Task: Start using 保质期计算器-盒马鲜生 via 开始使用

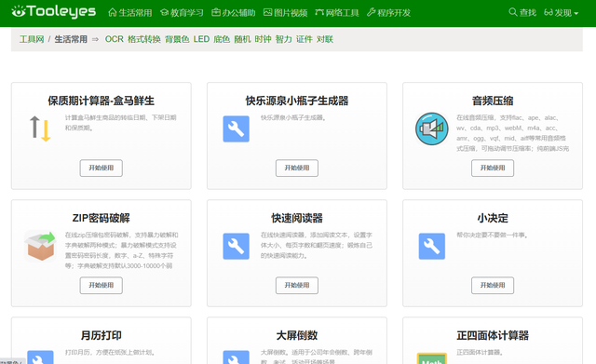Action: (x=102, y=168)
